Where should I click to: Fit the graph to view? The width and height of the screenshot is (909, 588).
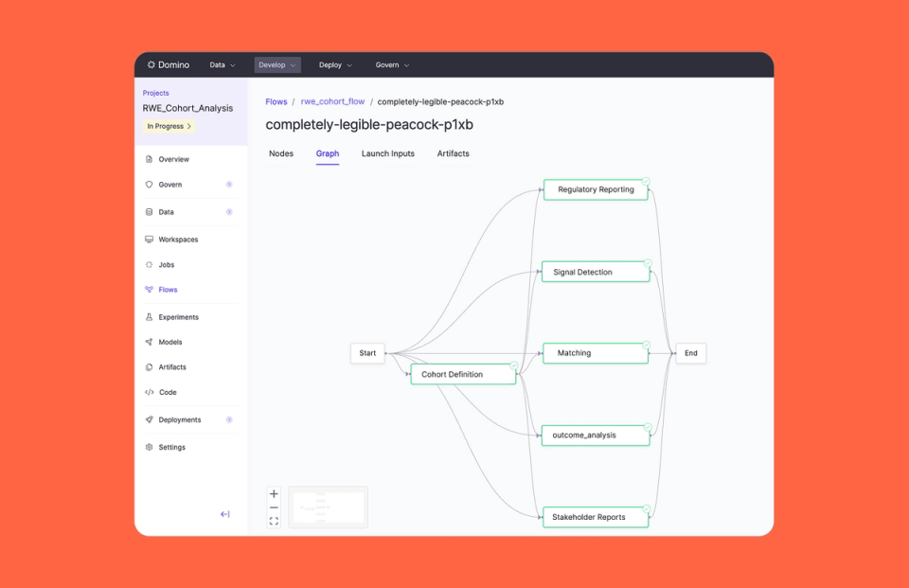click(x=274, y=519)
